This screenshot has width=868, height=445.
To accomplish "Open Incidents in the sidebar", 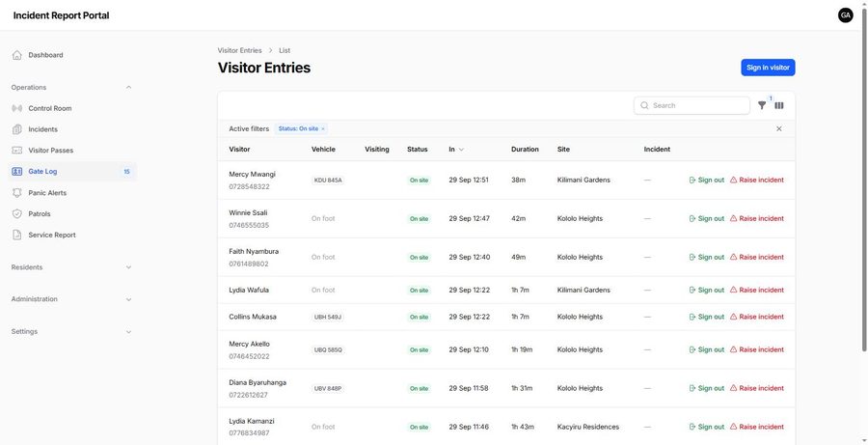I will [x=72, y=129].
